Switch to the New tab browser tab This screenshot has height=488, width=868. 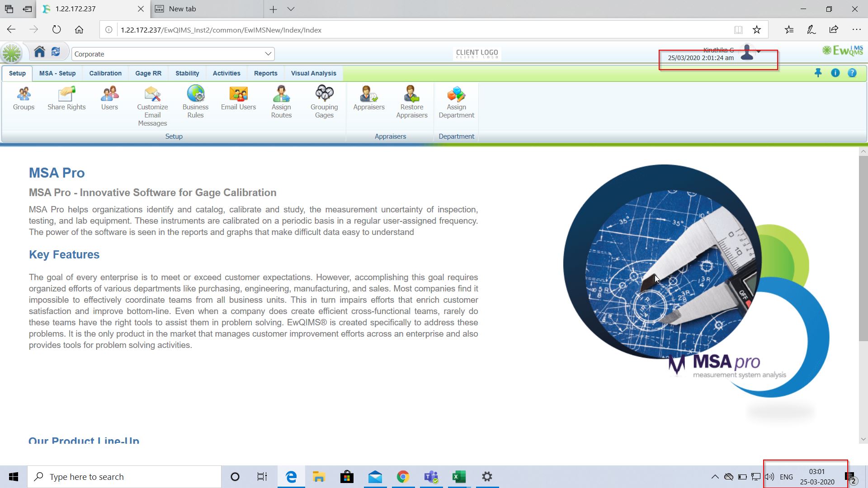coord(207,9)
